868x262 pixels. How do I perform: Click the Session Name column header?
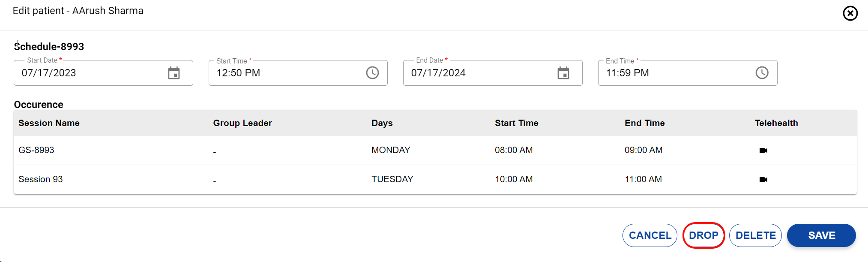[x=49, y=123]
